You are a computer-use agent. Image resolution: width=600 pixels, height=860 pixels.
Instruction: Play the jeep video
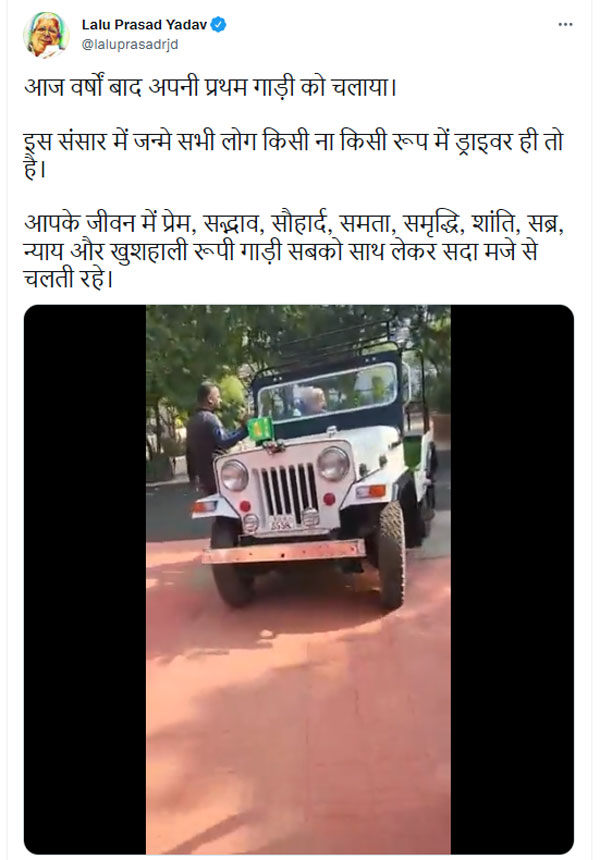tap(298, 579)
